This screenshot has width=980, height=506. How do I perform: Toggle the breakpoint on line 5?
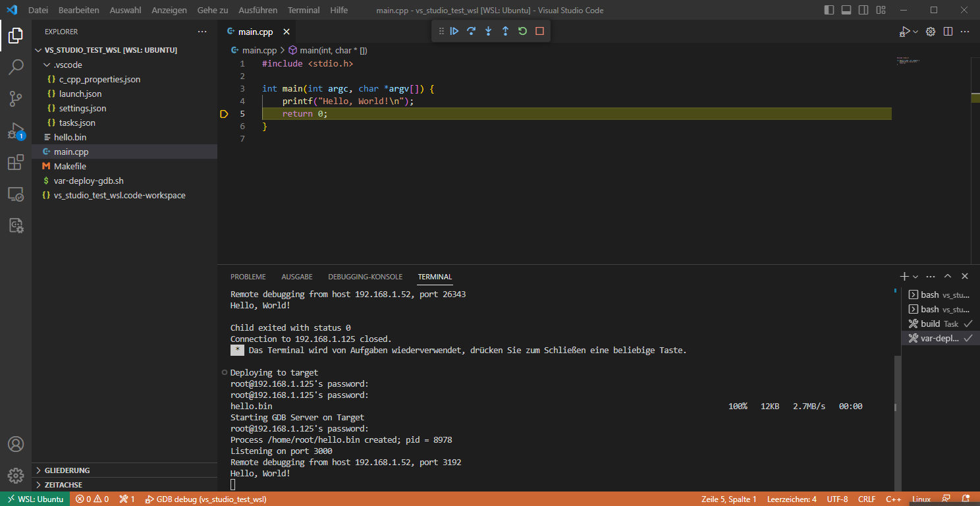(x=224, y=113)
